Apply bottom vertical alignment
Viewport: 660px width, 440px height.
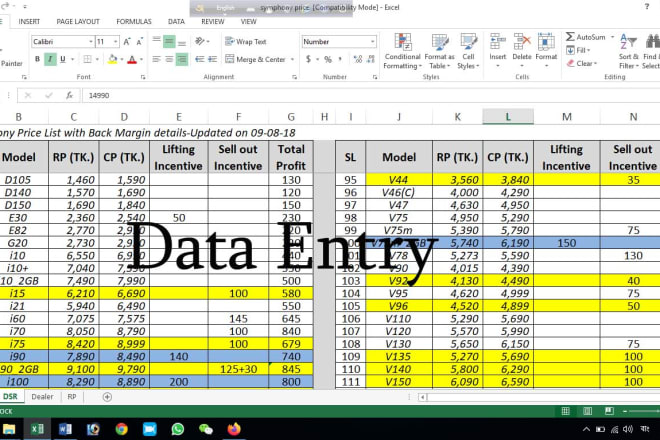182,41
